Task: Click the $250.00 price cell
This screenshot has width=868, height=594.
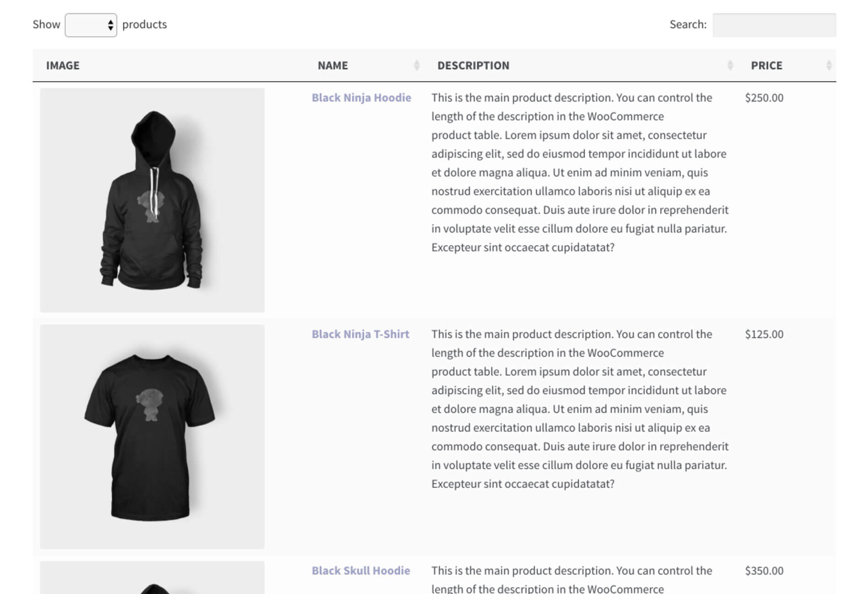Action: (x=764, y=98)
